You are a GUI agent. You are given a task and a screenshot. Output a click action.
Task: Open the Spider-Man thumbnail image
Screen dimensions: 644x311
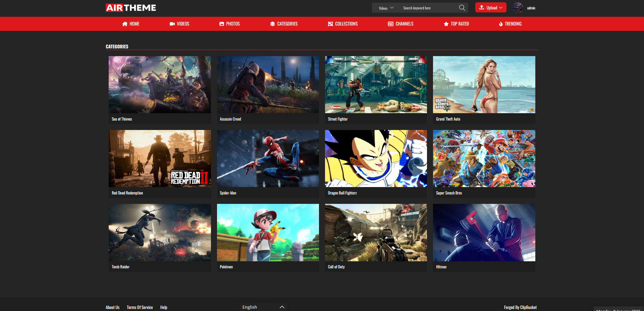pyautogui.click(x=268, y=159)
